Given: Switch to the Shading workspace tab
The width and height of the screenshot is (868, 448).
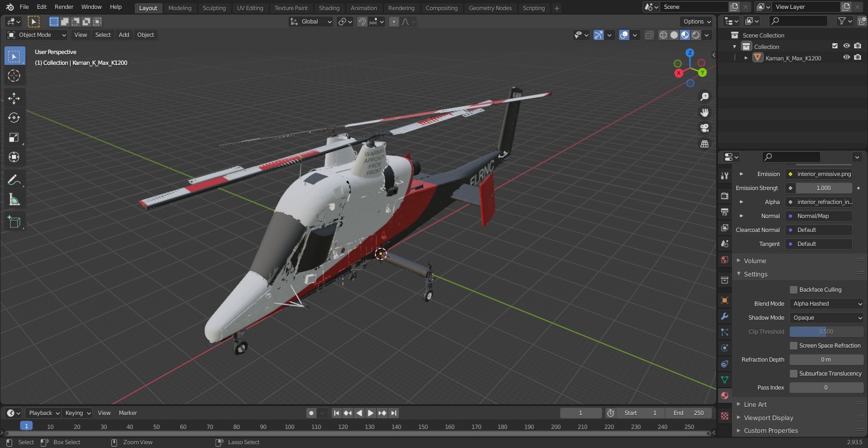Looking at the screenshot, I should click(x=329, y=8).
